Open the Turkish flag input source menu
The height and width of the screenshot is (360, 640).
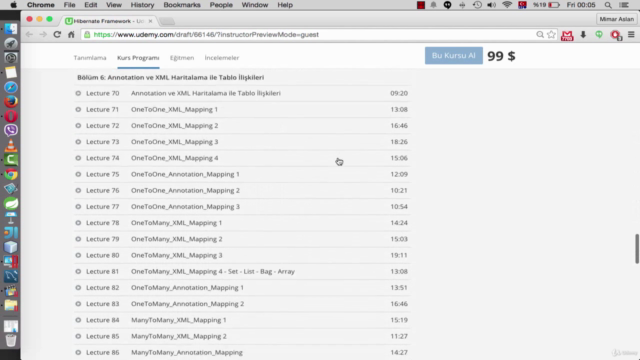pyautogui.click(x=522, y=5)
